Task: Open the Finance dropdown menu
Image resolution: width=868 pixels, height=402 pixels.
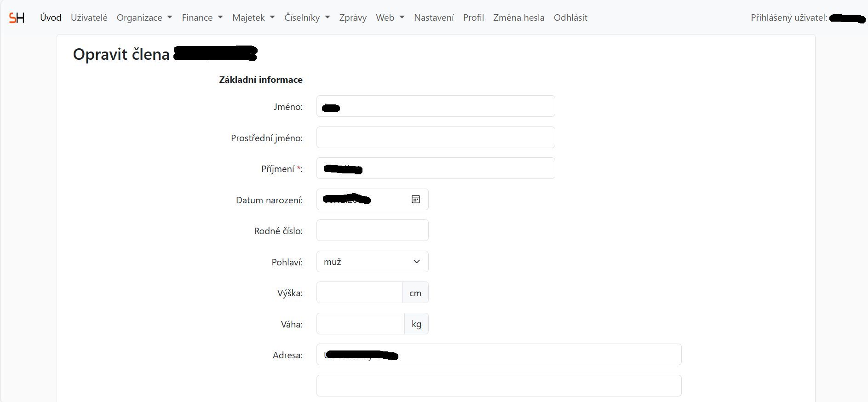Action: 202,17
